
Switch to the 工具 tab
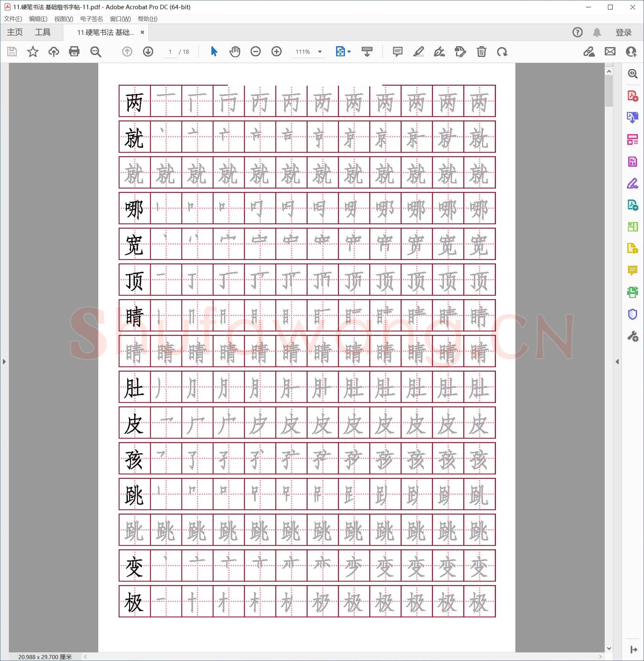pos(43,32)
